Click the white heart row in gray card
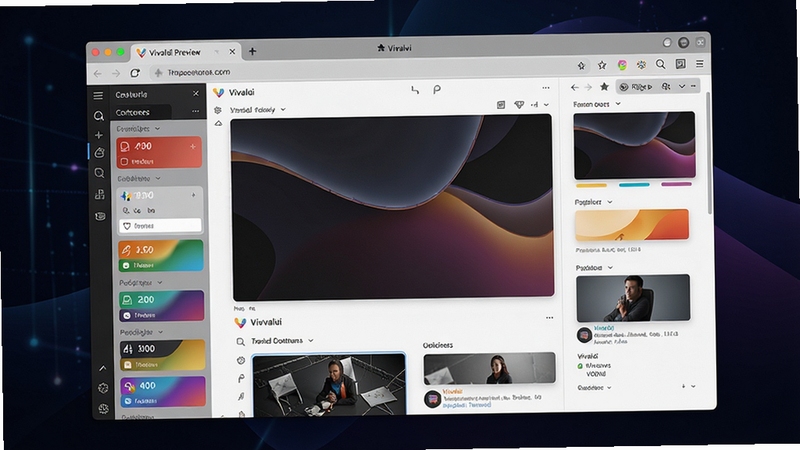The image size is (800, 450). point(160,226)
